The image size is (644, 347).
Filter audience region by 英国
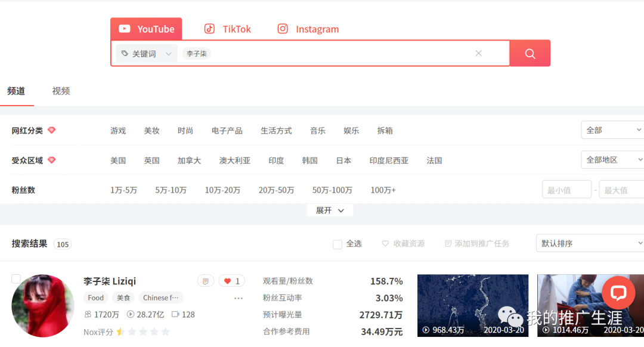pos(151,160)
